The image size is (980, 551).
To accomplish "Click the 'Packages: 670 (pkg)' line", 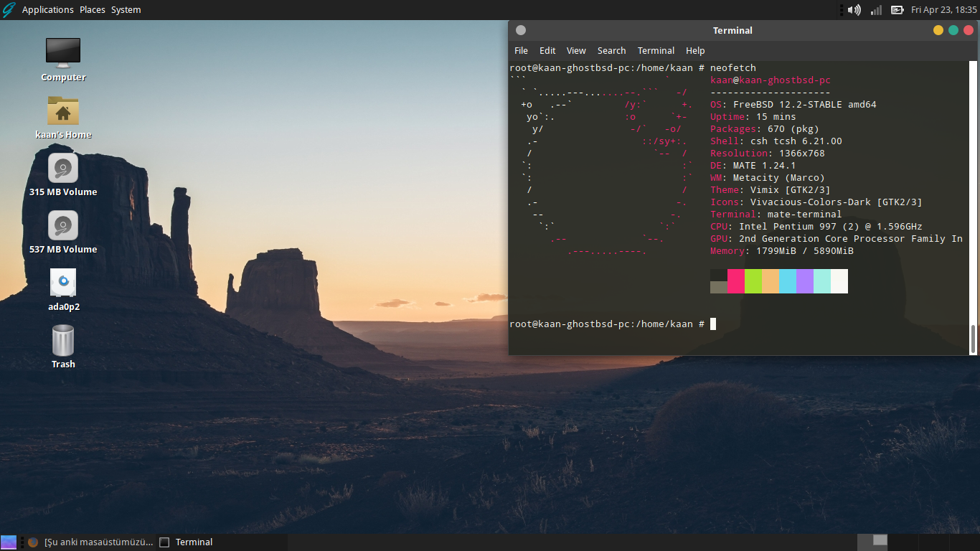I will (x=765, y=129).
